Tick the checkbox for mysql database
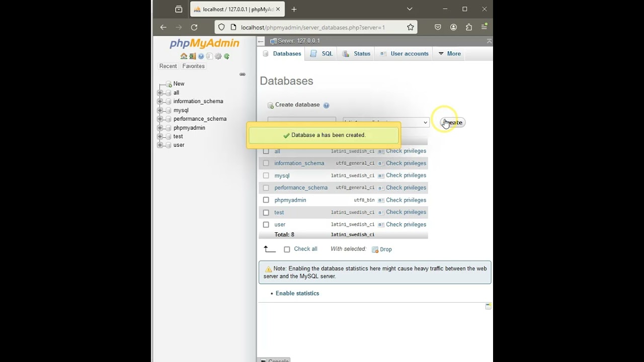The height and width of the screenshot is (362, 644). 266,175
